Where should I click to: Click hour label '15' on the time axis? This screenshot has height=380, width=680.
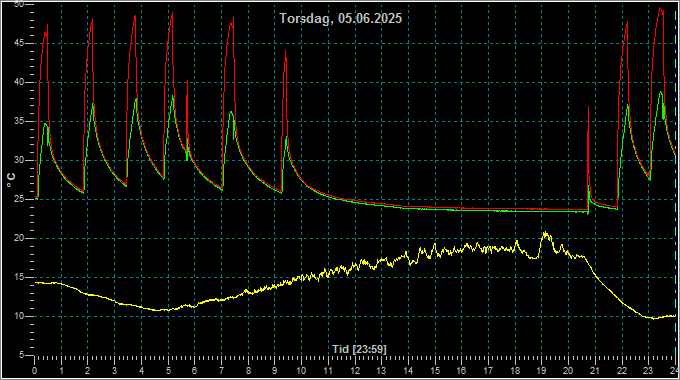tap(435, 371)
